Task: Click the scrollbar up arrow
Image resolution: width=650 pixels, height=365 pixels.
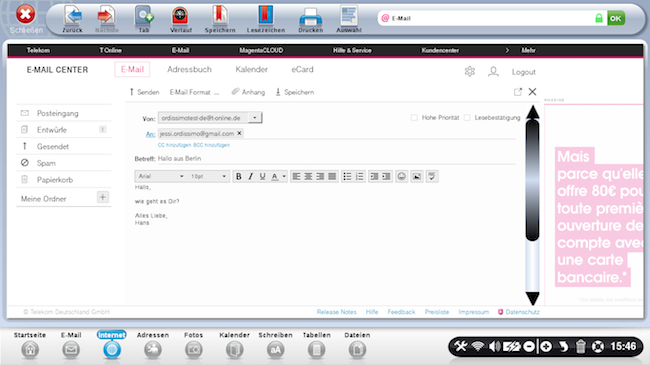Action: tap(532, 112)
